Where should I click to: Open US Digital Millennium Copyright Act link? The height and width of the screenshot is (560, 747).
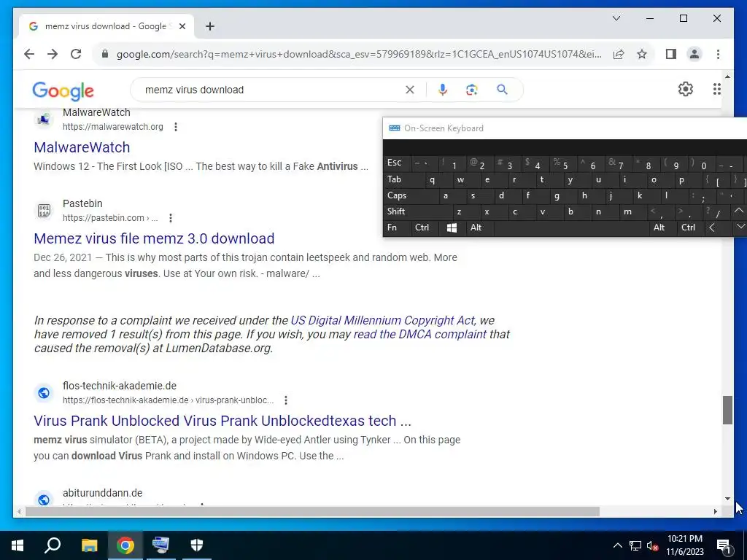[382, 320]
